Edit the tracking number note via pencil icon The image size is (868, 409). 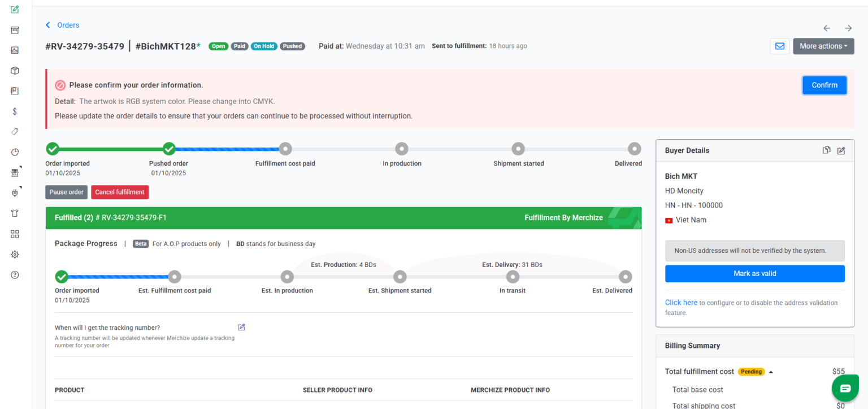point(241,327)
